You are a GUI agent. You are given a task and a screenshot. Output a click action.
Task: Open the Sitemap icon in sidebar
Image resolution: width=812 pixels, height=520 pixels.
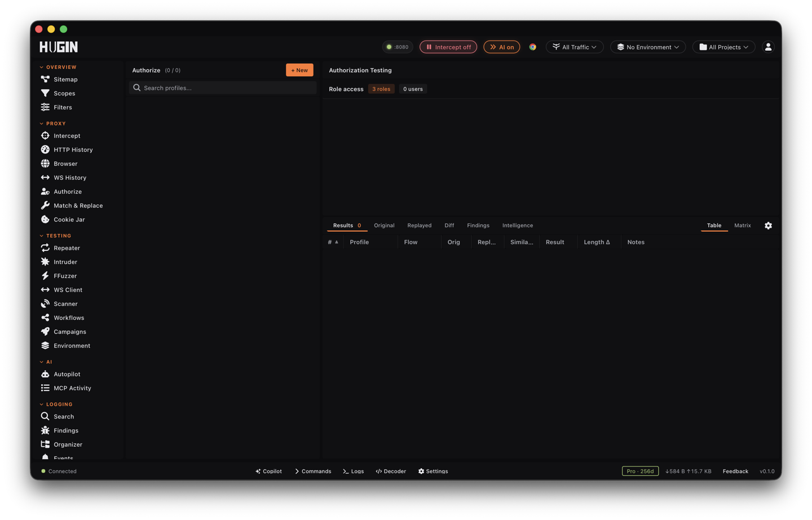click(45, 80)
